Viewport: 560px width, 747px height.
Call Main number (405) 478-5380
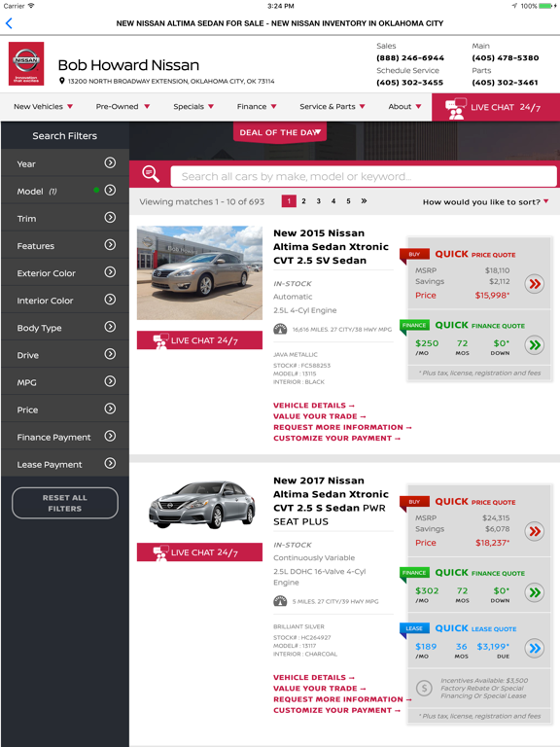tap(506, 57)
